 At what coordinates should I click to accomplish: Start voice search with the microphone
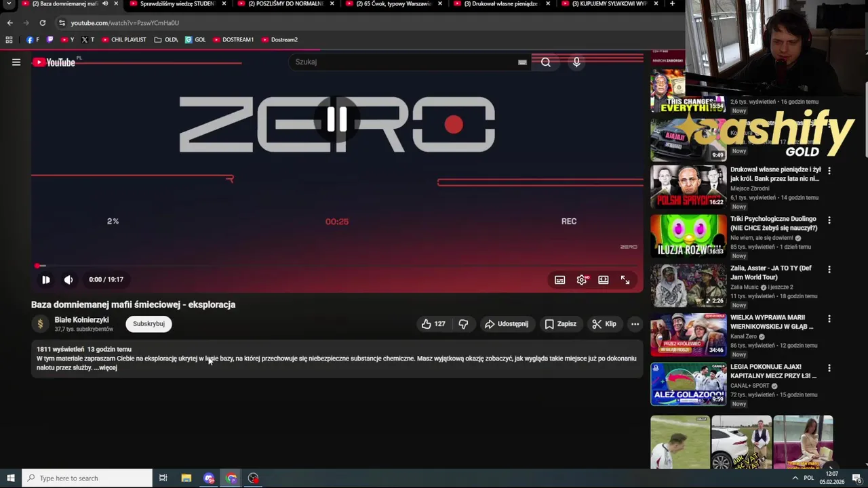pos(576,62)
